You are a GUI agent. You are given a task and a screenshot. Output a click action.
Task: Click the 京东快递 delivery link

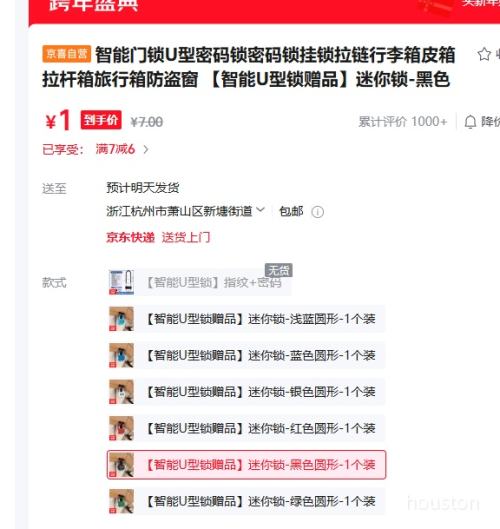click(x=131, y=238)
